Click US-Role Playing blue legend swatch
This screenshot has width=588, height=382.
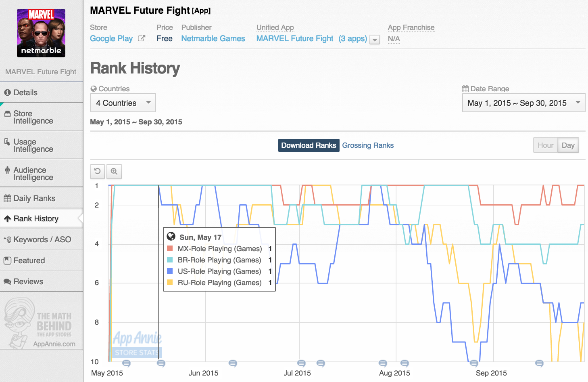point(170,271)
